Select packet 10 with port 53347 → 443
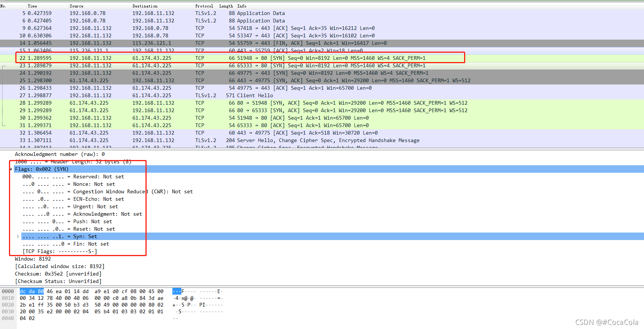The image size is (644, 329). [322, 36]
